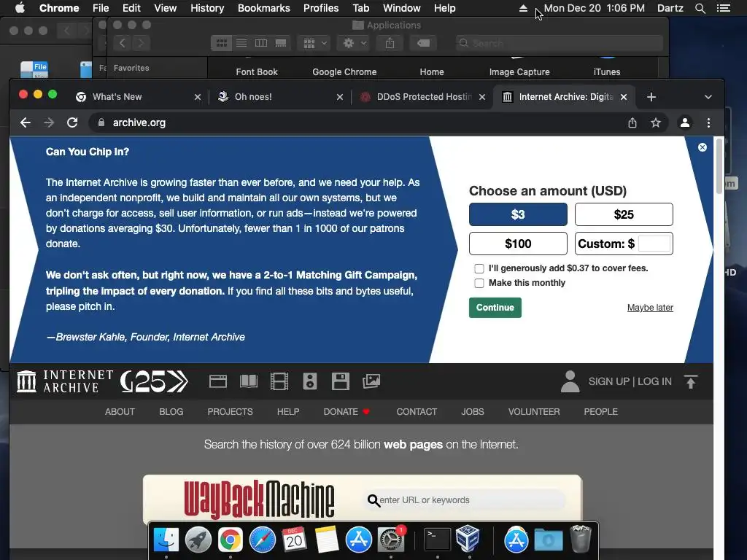
Task: Select gallery view in the Finder Applications window
Action: click(281, 43)
